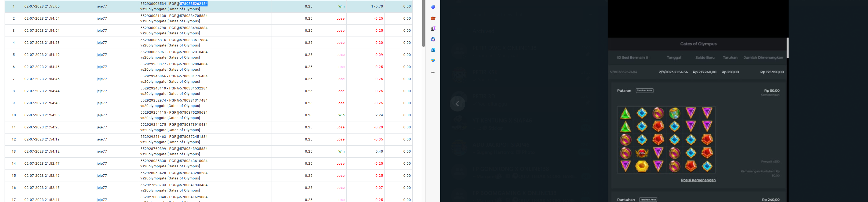Click the Taruhan Ante badge beside Putaran
This screenshot has width=868, height=202.
[645, 91]
